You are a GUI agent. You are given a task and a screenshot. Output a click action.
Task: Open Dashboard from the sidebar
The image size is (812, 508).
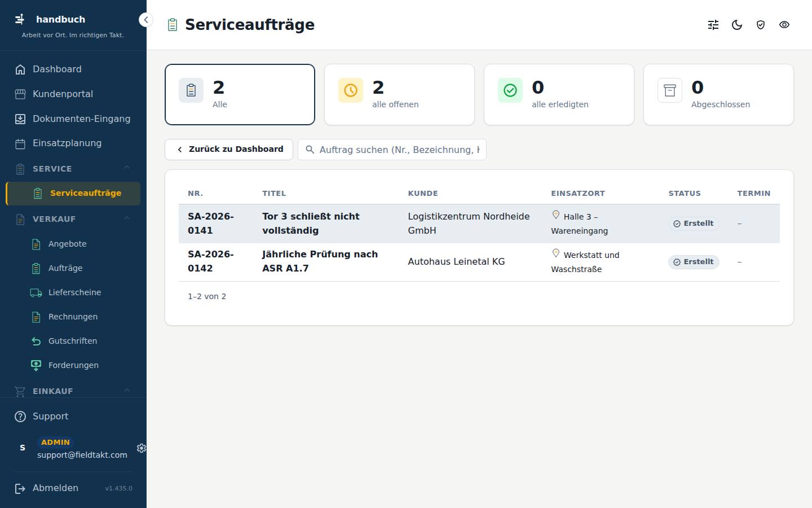coord(73,69)
